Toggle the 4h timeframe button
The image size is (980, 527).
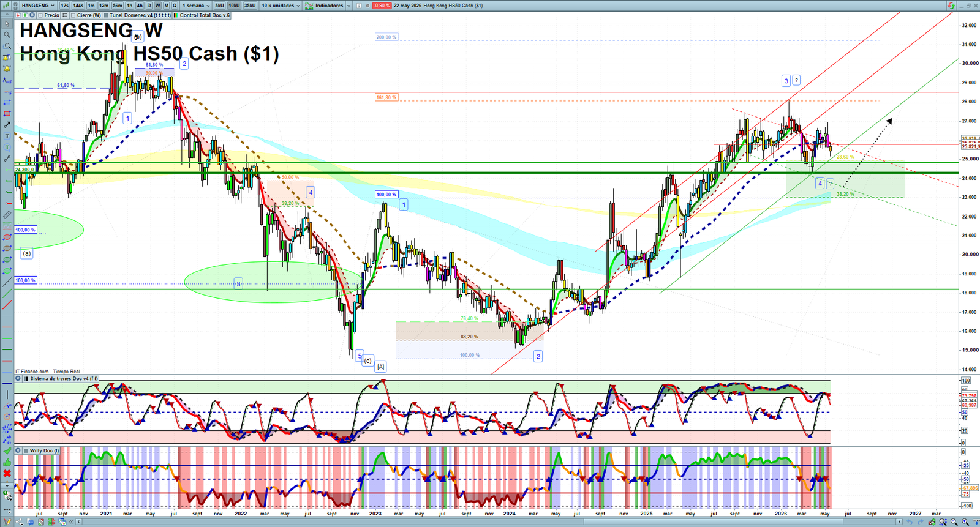coord(140,6)
